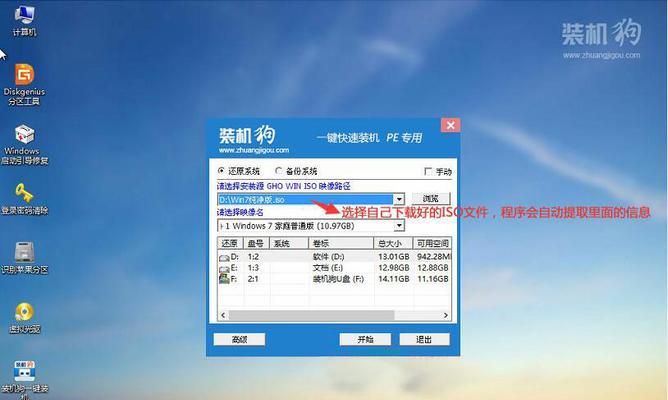Screen dimensions: 668x400
Task: Expand the image path dropdown arrow
Action: click(399, 199)
